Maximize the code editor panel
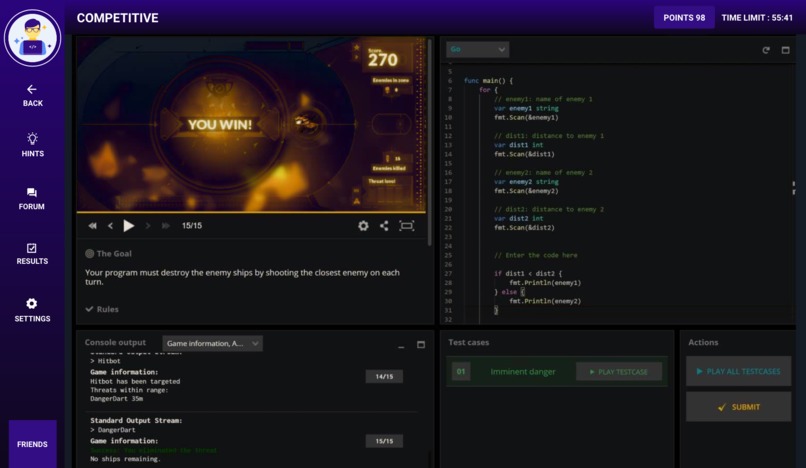806x468 pixels. 785,50
